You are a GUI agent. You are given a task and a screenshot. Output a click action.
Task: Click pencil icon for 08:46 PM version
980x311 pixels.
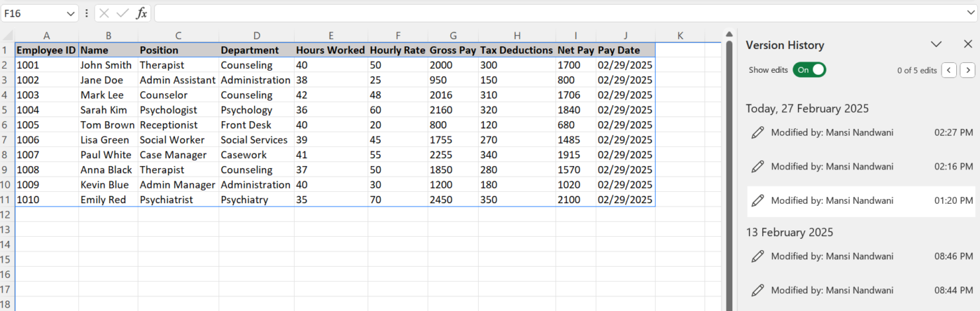click(x=757, y=256)
